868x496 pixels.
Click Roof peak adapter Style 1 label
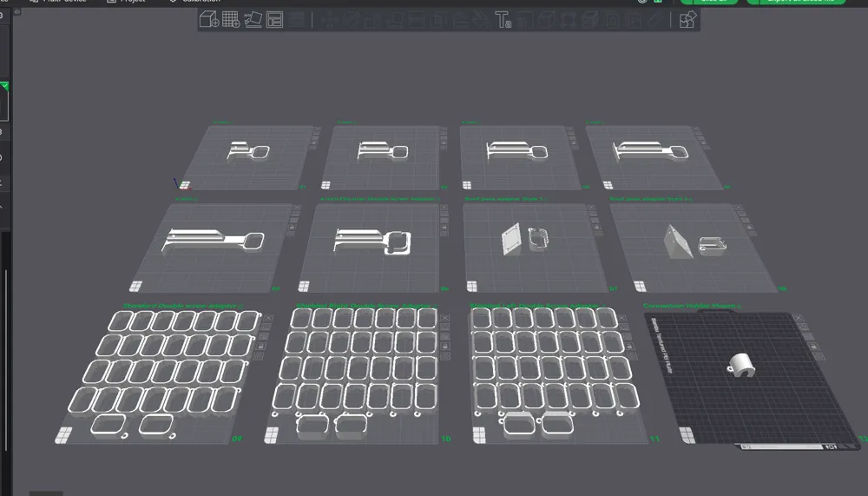click(506, 198)
